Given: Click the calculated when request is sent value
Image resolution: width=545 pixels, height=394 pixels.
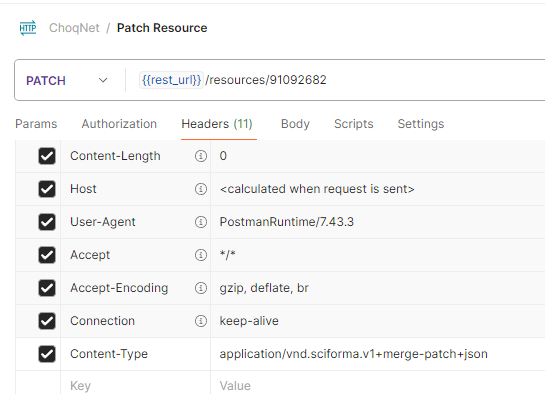Looking at the screenshot, I should tap(317, 189).
